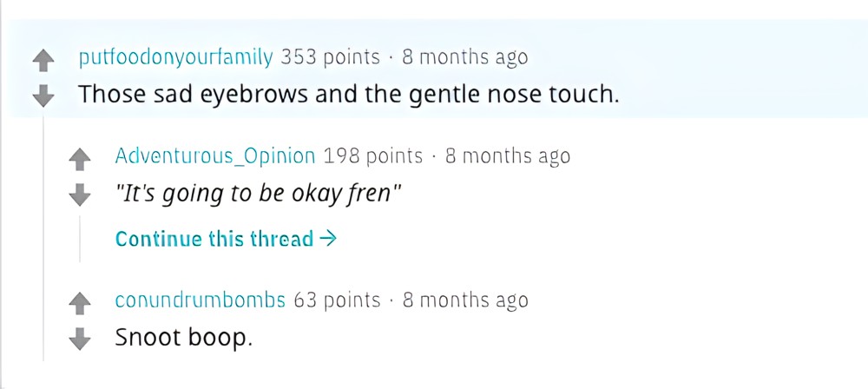Downvote putfoodonyourfamily's comment

[43, 96]
